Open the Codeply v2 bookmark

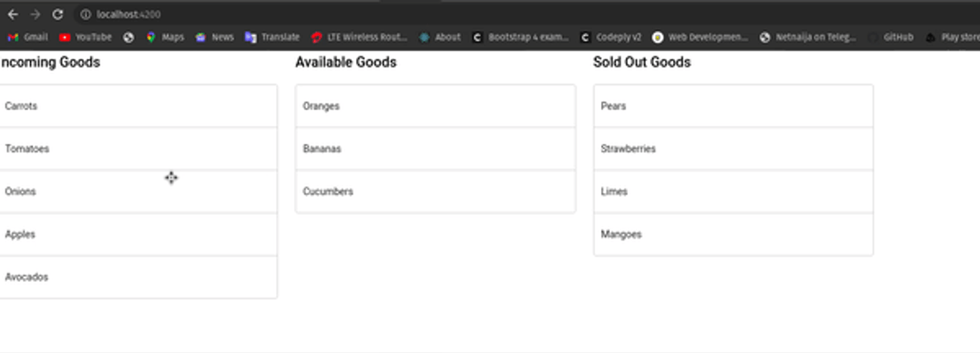611,37
